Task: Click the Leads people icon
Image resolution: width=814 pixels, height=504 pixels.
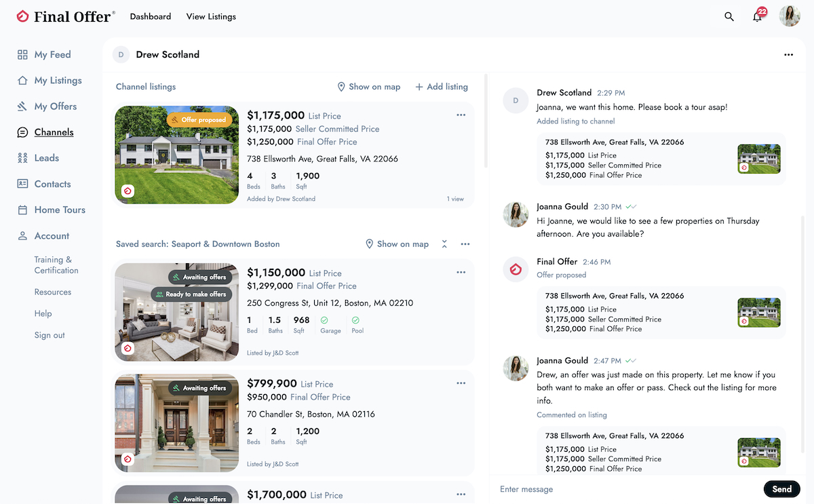Action: click(22, 158)
